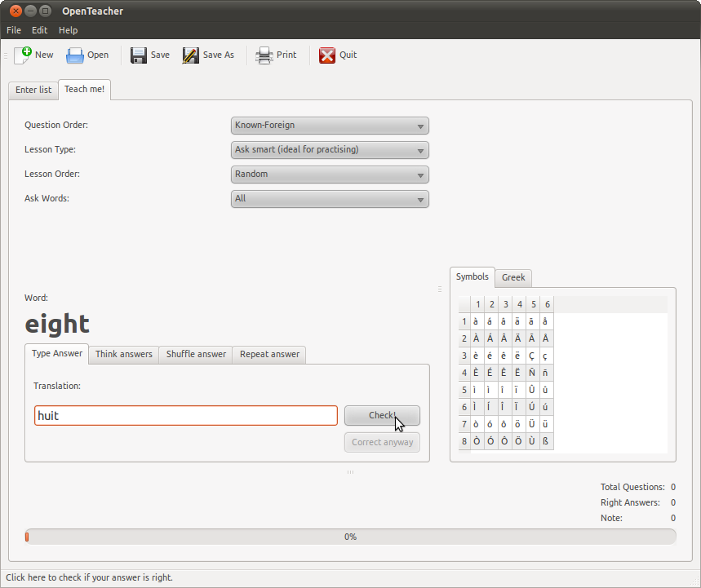Click the New list toolbar icon
701x588 pixels.
tap(23, 55)
